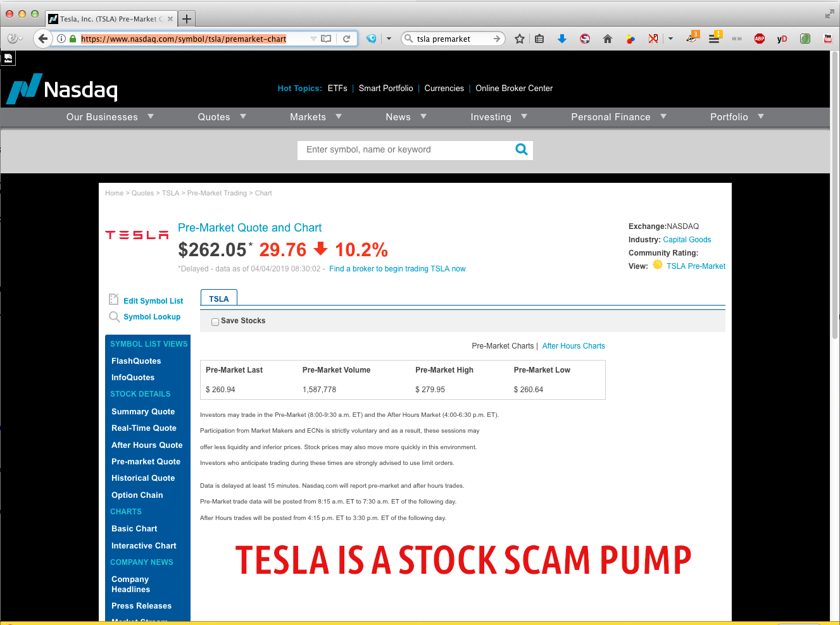Click the menu icon with yellow alert badge

point(715,37)
